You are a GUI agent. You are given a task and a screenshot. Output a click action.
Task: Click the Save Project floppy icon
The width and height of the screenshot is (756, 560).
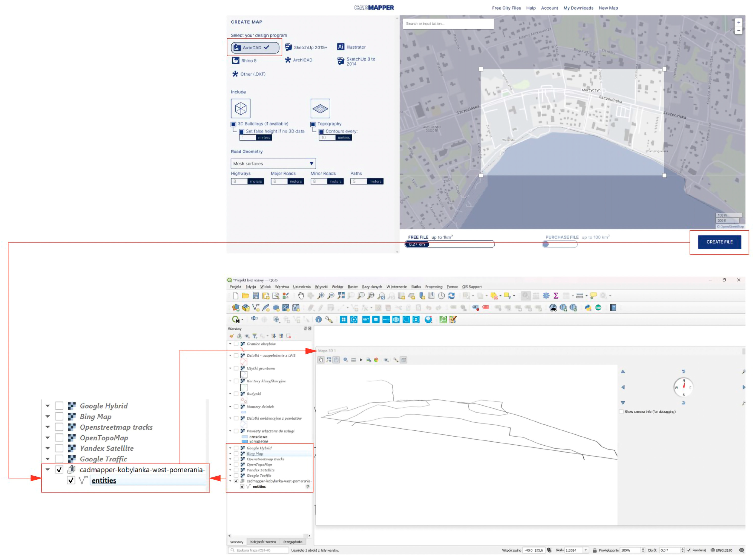point(255,296)
